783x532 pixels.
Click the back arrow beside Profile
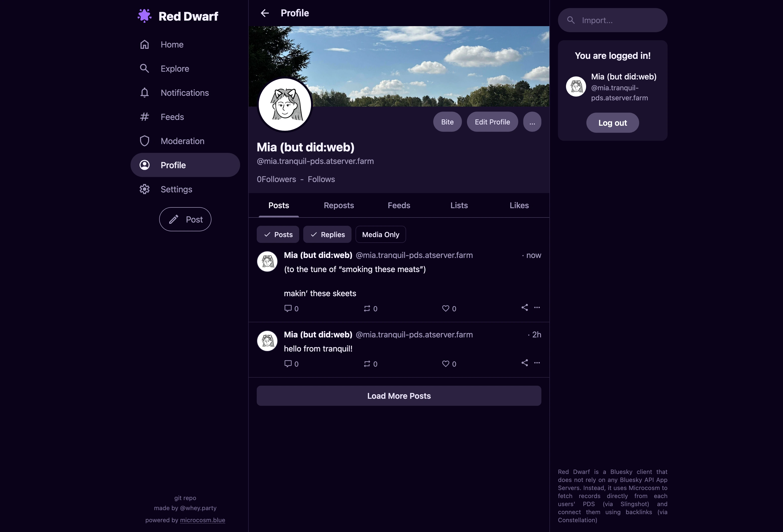coord(265,13)
